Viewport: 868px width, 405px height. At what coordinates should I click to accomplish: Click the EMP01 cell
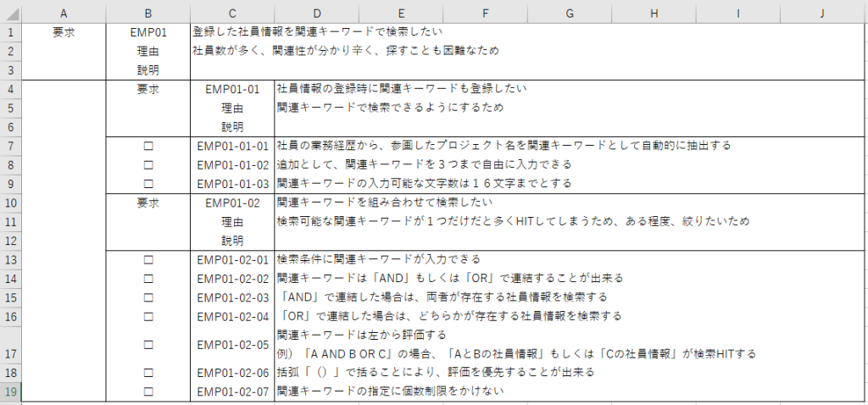[x=147, y=32]
